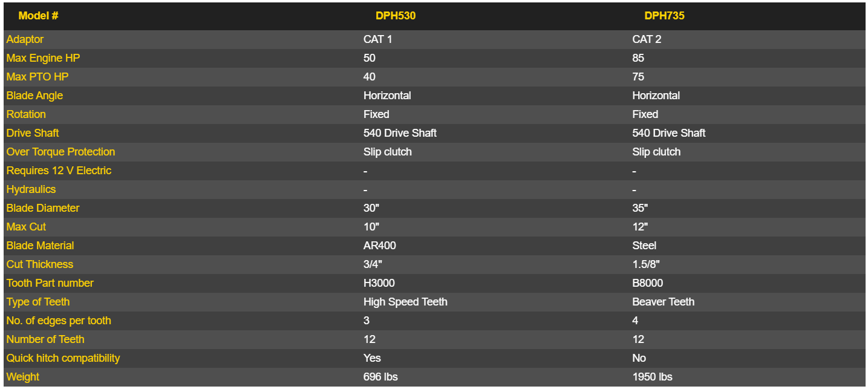Click the Model # header label
Screen dimensions: 868x392
click(x=38, y=16)
